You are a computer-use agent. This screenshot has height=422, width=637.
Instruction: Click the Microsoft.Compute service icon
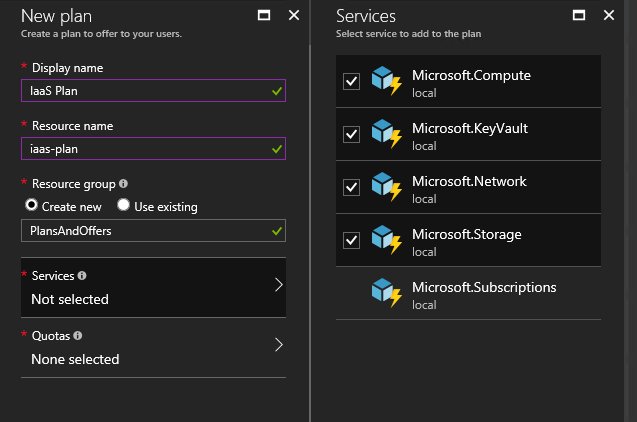click(x=386, y=80)
